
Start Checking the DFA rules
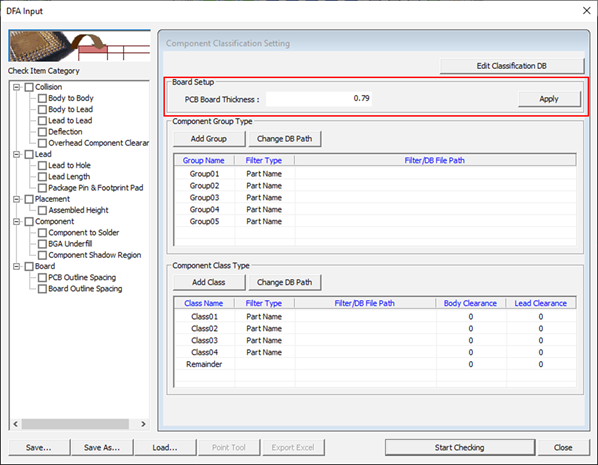(460, 447)
